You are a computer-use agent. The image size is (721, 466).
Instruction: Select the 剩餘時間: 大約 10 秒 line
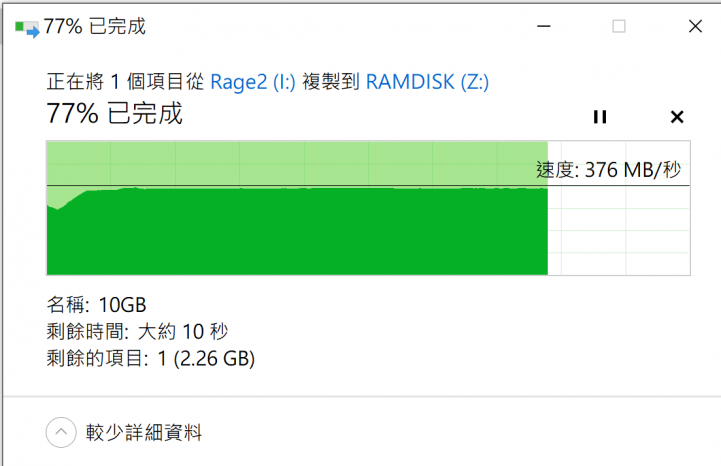pyautogui.click(x=137, y=332)
